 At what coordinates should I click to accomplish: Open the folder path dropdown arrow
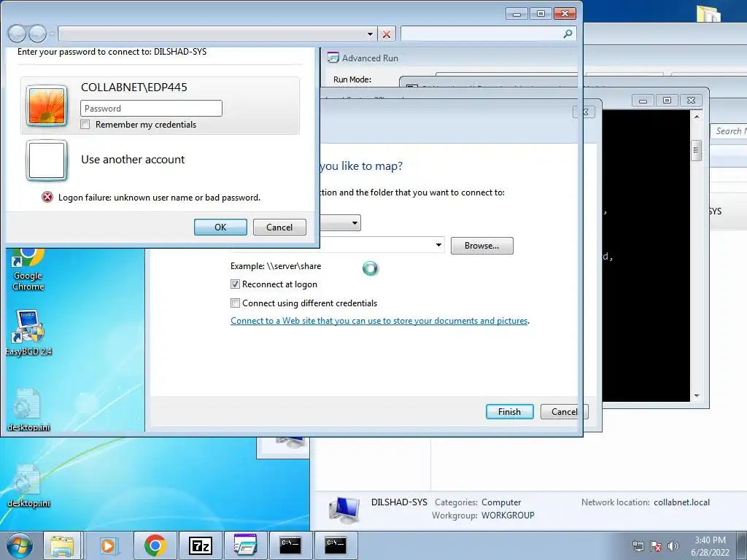coord(438,245)
